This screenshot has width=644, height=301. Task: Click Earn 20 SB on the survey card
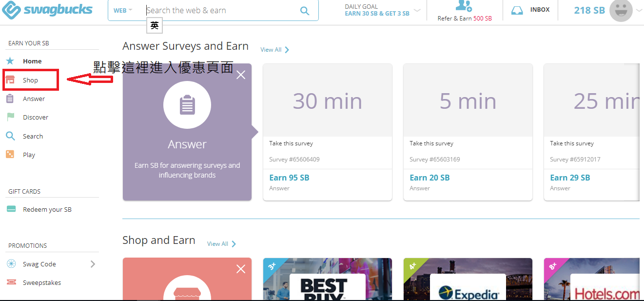coord(429,178)
